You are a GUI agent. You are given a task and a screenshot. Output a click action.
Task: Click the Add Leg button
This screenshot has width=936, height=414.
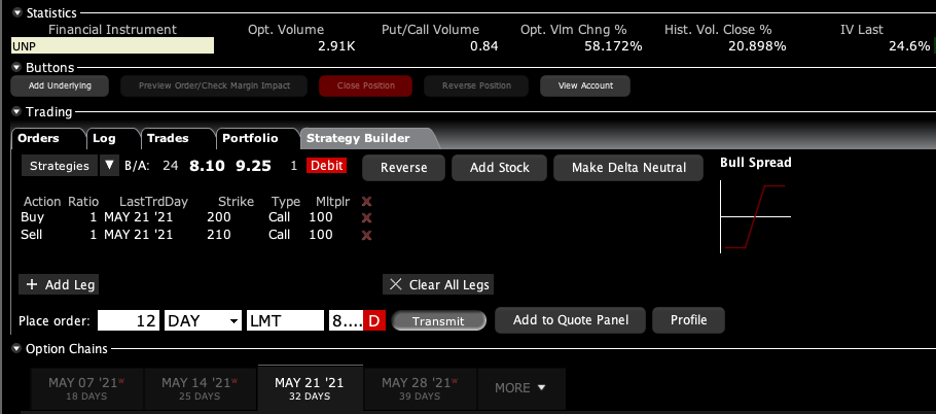pyautogui.click(x=60, y=285)
